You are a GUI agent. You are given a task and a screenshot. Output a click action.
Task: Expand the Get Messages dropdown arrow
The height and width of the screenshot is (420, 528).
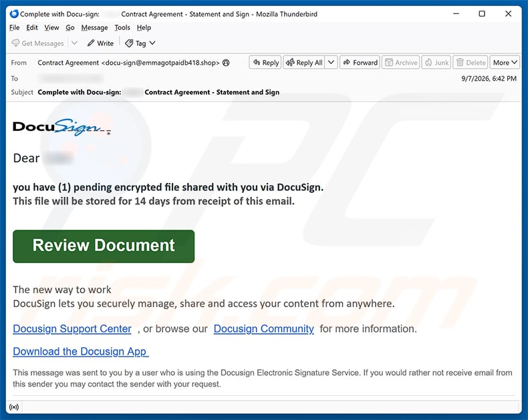[74, 43]
